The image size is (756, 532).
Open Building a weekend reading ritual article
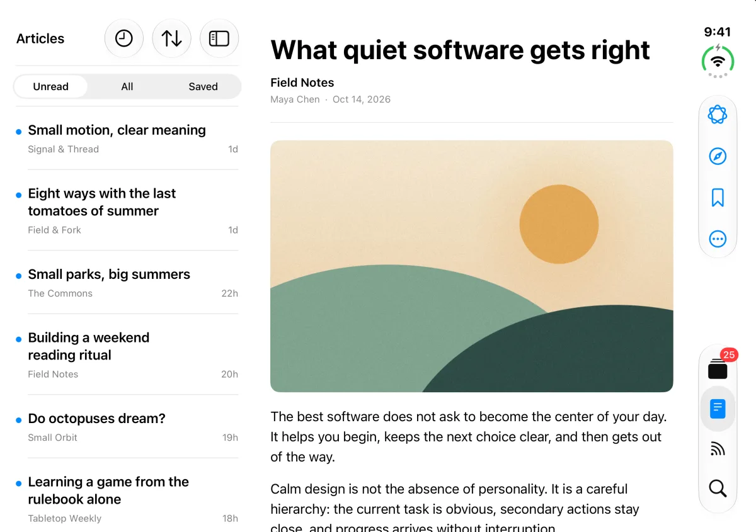127,354
